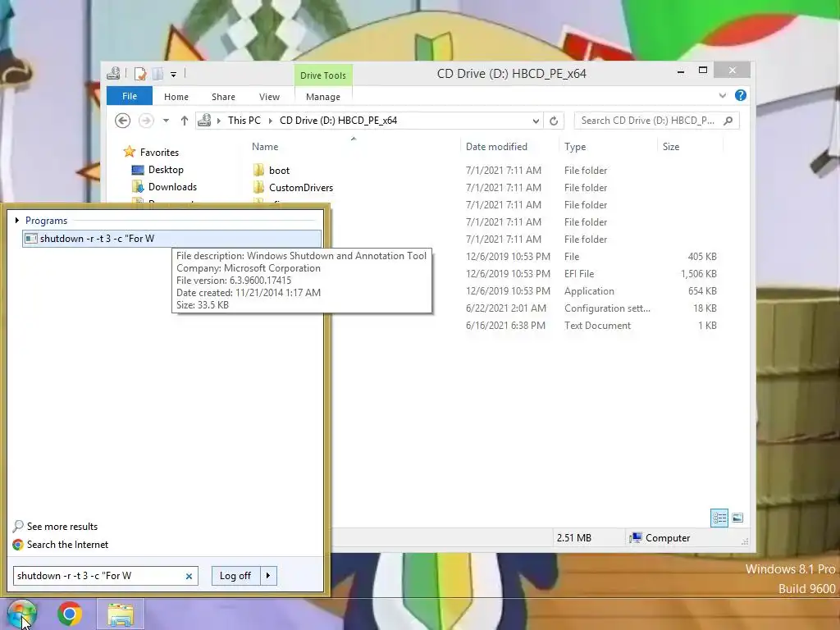Select shutdown -r -t 3 program result
The height and width of the screenshot is (630, 840).
(172, 239)
